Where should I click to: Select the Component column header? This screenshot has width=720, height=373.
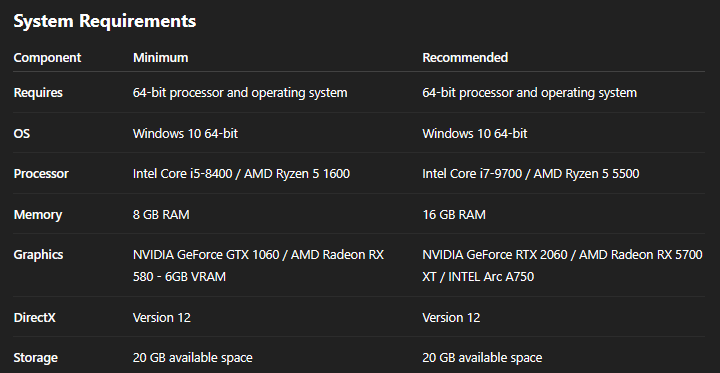coord(47,58)
